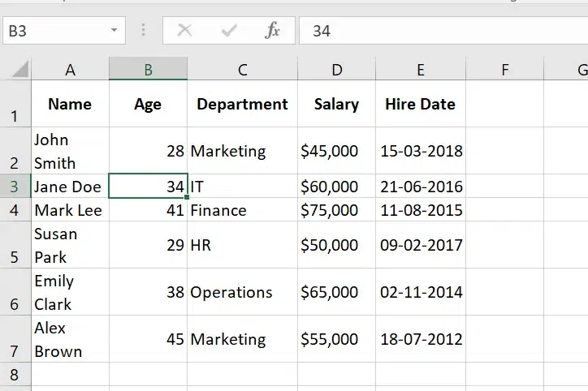588x391 pixels.
Task: Select the IT department cell
Action: pyautogui.click(x=243, y=186)
